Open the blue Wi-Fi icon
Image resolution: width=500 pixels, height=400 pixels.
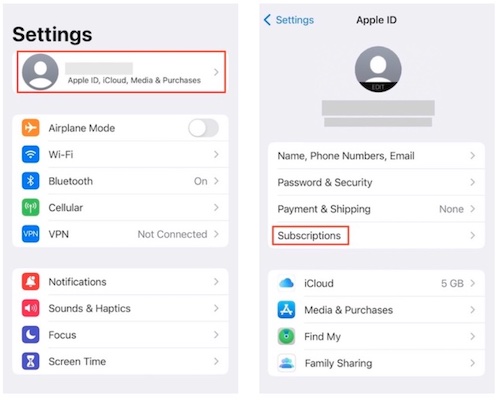31,154
